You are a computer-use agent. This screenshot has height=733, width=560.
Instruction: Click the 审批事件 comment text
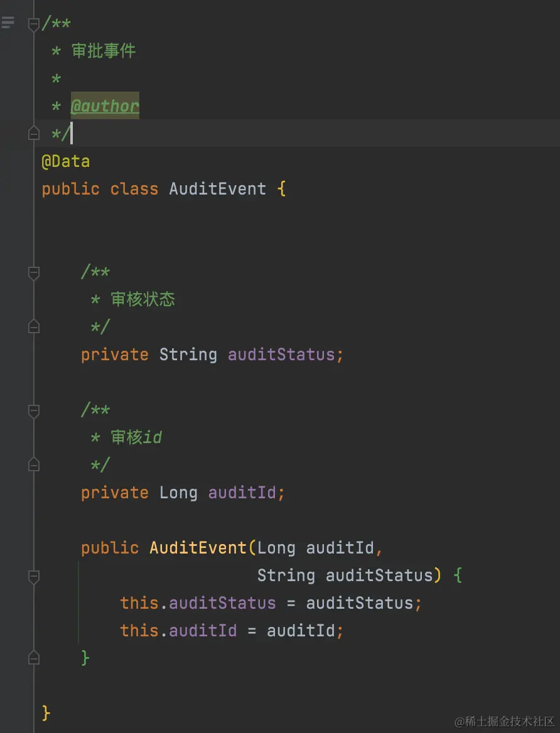(104, 50)
